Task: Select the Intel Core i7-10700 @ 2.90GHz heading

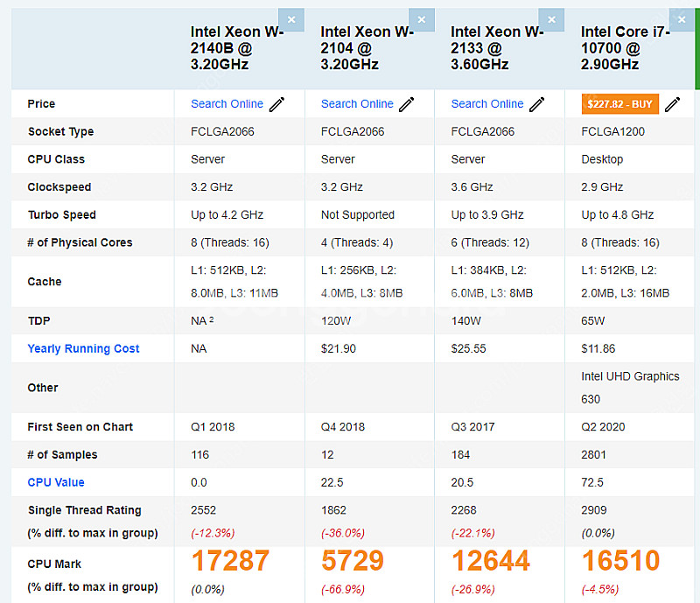Action: [x=626, y=48]
